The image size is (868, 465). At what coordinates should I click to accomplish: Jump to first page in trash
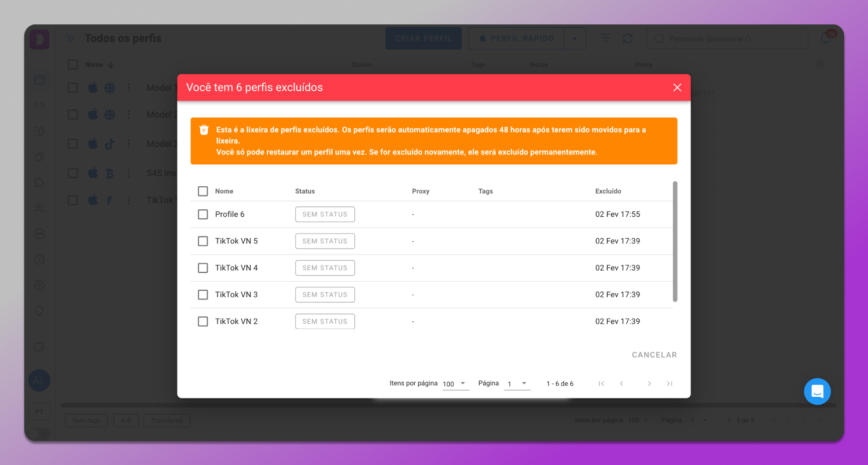click(601, 383)
